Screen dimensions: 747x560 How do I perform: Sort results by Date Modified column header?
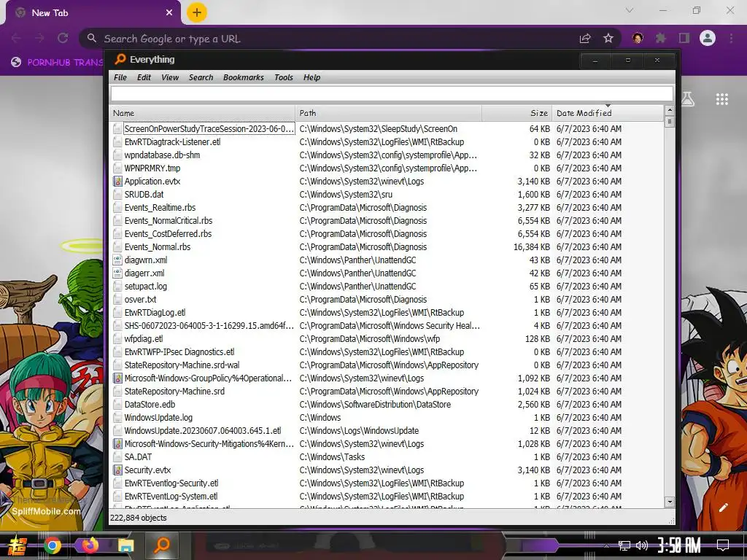[x=608, y=113]
